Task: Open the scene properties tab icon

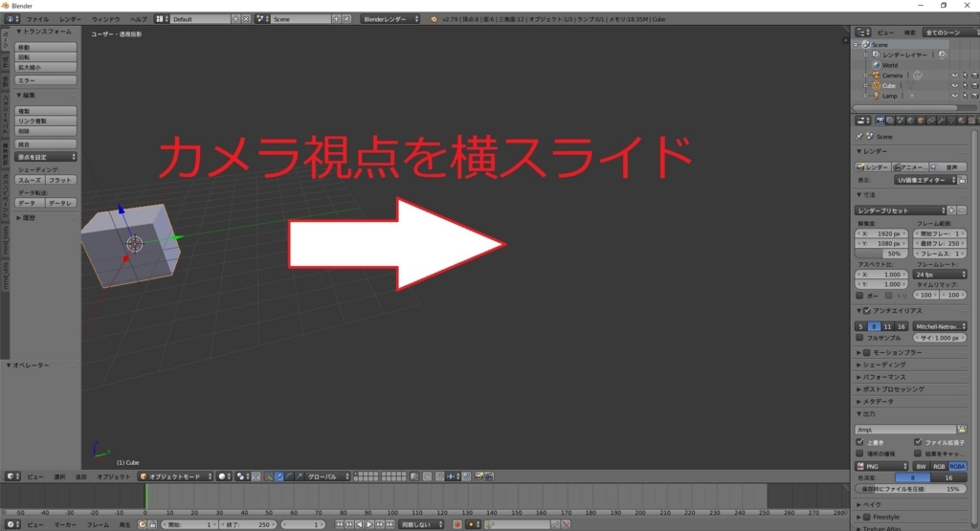Action: (x=901, y=121)
